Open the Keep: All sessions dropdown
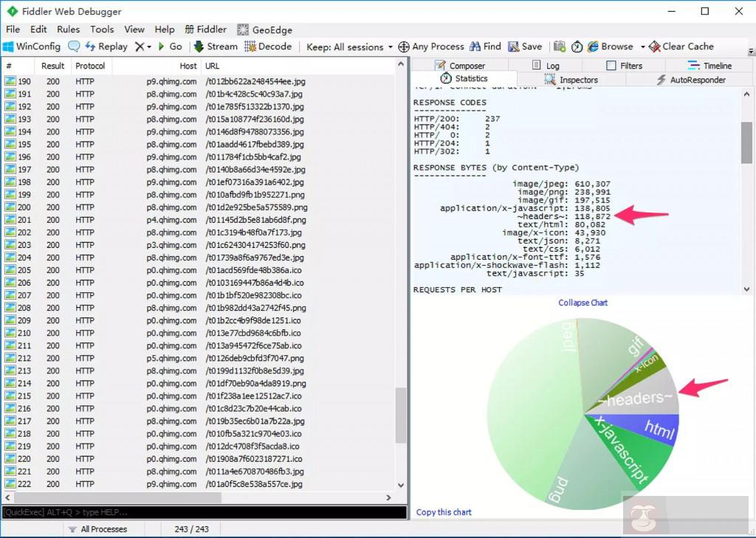This screenshot has height=538, width=756. click(x=349, y=46)
